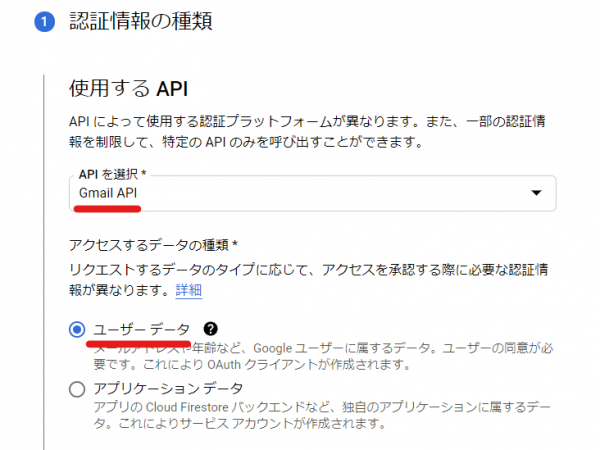Click the 認証情報の種類 step heading
Screen dimensions: 600x450
click(x=140, y=21)
